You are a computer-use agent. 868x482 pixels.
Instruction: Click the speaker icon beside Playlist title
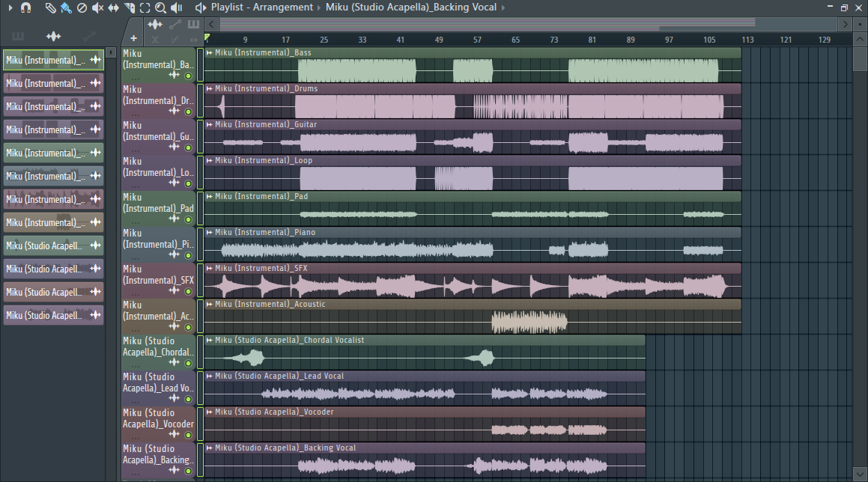pyautogui.click(x=201, y=7)
